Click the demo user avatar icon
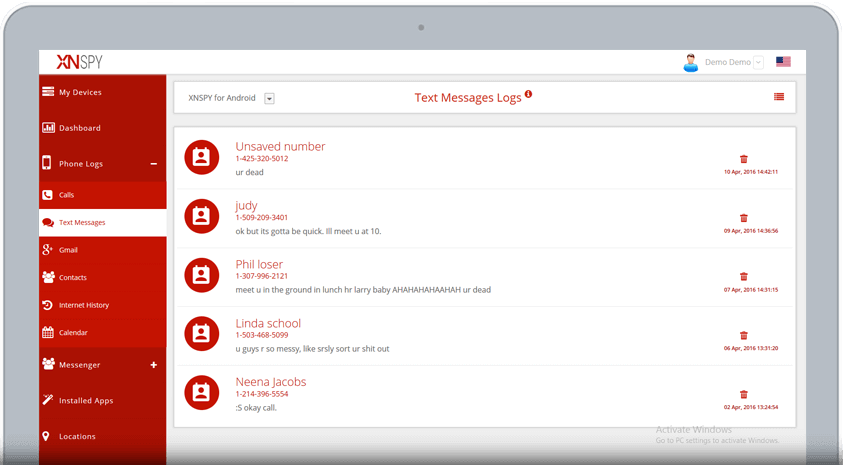Image resolution: width=843 pixels, height=465 pixels. (690, 62)
